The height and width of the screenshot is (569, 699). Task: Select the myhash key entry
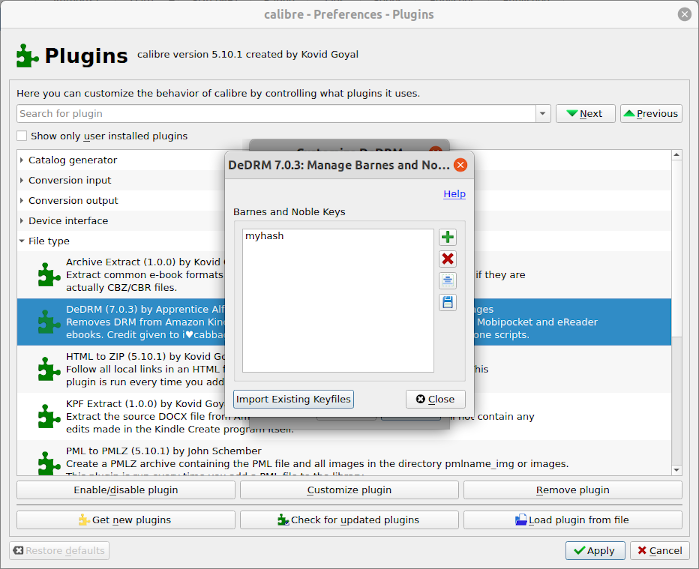coord(264,236)
